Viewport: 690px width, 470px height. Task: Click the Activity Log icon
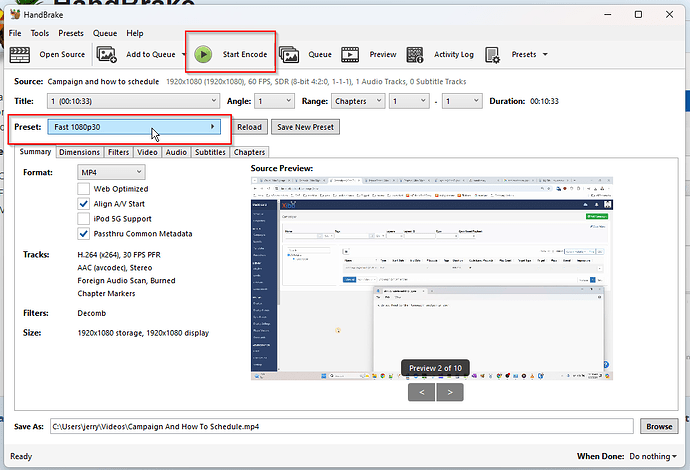pyautogui.click(x=415, y=55)
